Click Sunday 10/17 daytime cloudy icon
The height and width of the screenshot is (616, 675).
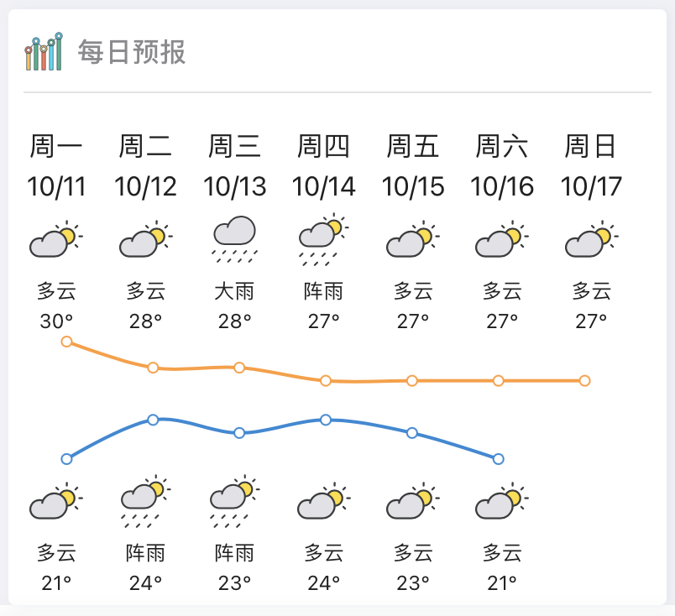(x=591, y=240)
